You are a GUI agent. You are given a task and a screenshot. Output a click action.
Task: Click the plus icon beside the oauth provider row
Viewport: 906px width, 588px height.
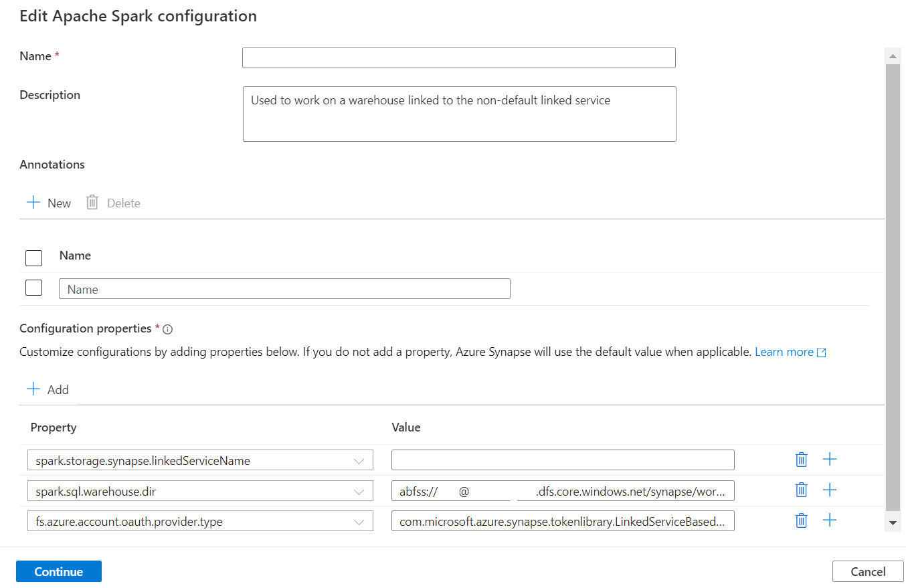click(830, 520)
